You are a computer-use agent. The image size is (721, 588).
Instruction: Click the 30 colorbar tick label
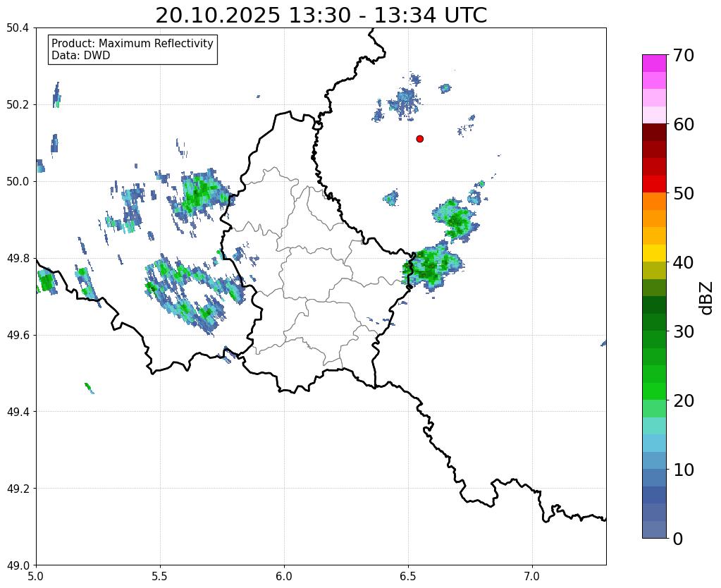(683, 331)
